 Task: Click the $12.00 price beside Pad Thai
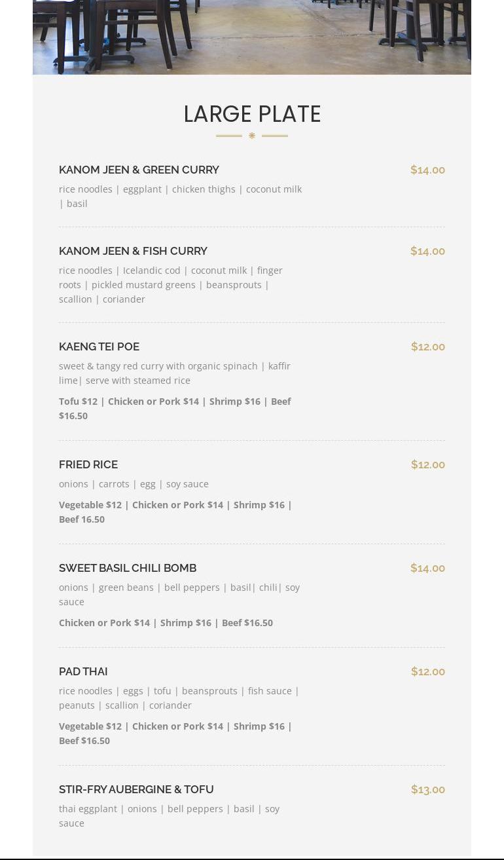427,671
